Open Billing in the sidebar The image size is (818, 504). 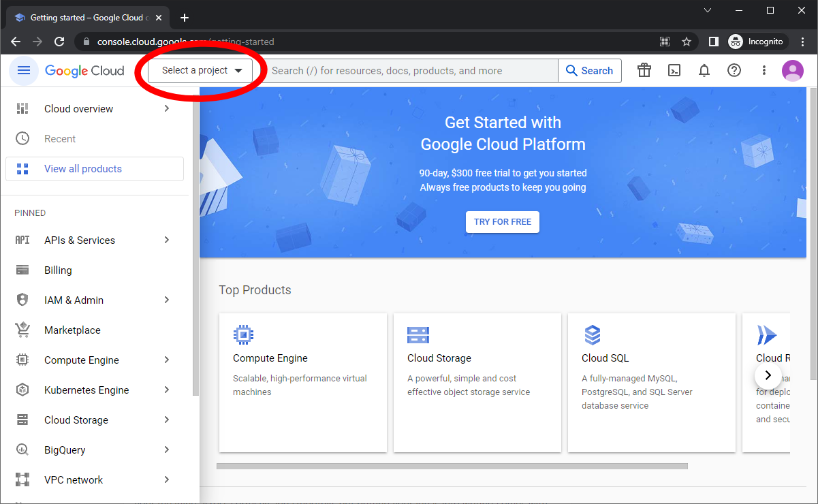58,270
